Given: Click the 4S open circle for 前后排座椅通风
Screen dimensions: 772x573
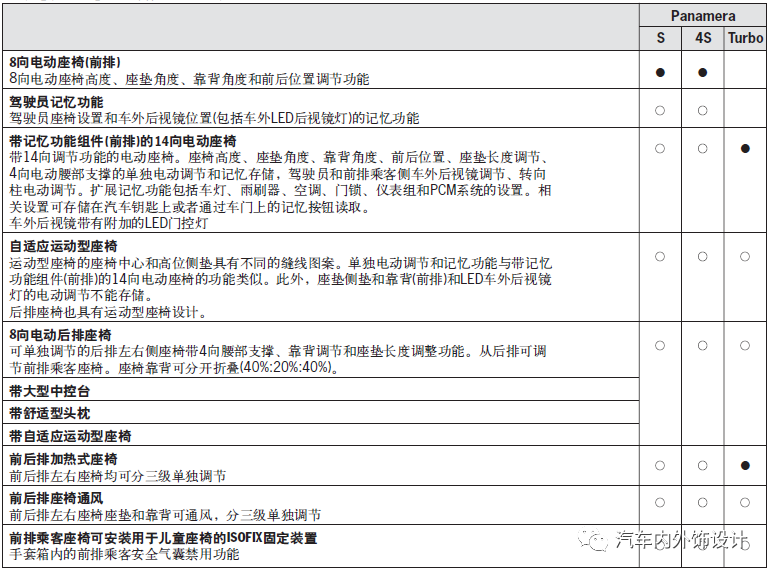Looking at the screenshot, I should tap(703, 503).
